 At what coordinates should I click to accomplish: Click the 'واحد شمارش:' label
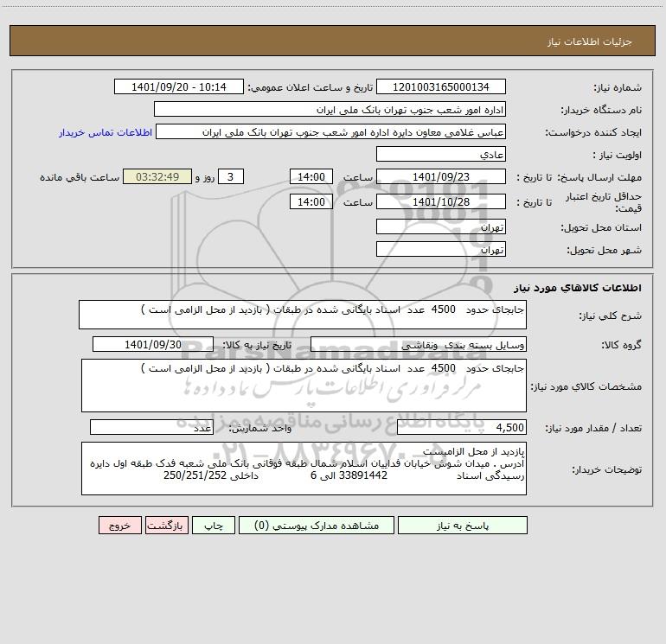tap(260, 429)
